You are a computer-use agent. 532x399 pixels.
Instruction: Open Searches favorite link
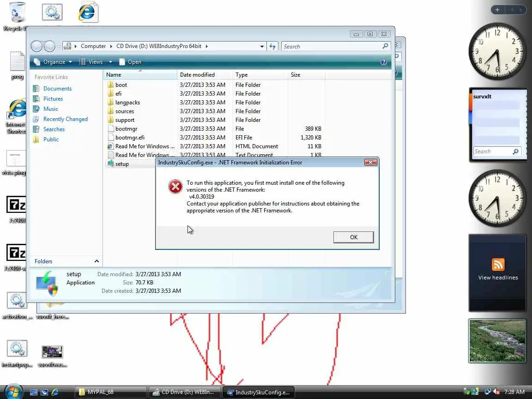click(54, 129)
